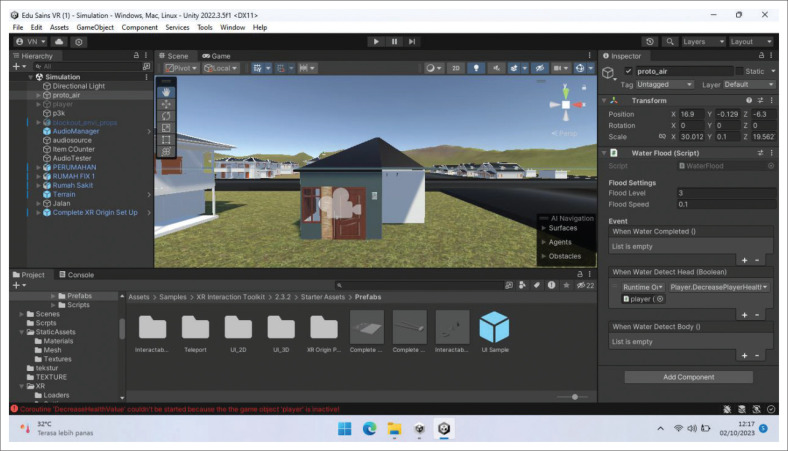Open Undo History icon in top toolbar
The image size is (788, 451).
650,41
